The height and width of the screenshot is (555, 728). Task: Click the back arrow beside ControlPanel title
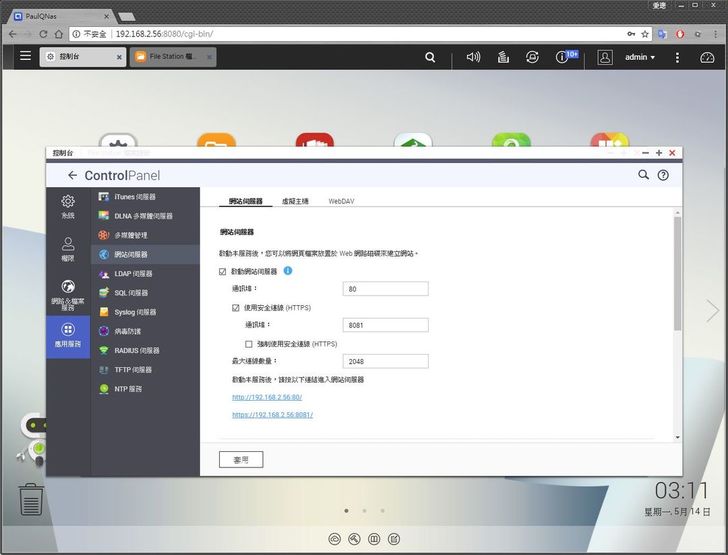coord(72,175)
